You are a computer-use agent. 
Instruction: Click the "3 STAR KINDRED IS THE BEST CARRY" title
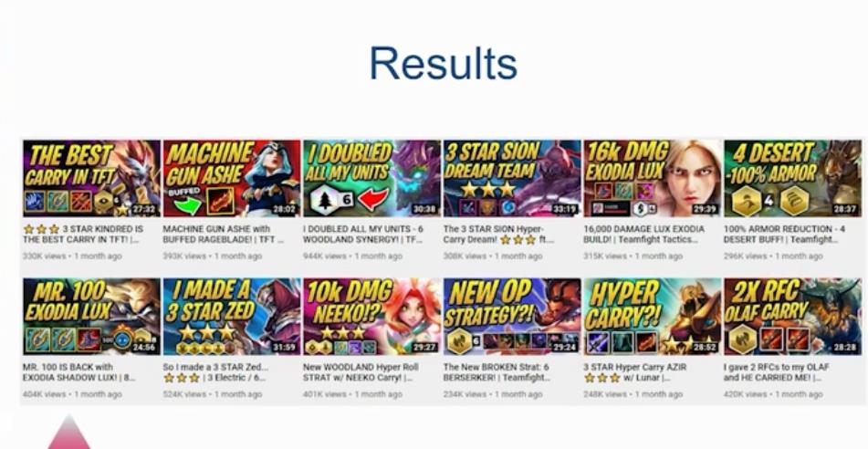click(83, 235)
